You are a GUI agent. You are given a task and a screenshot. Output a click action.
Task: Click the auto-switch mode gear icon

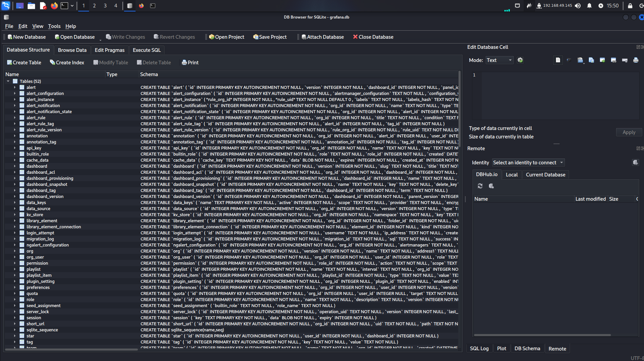520,60
